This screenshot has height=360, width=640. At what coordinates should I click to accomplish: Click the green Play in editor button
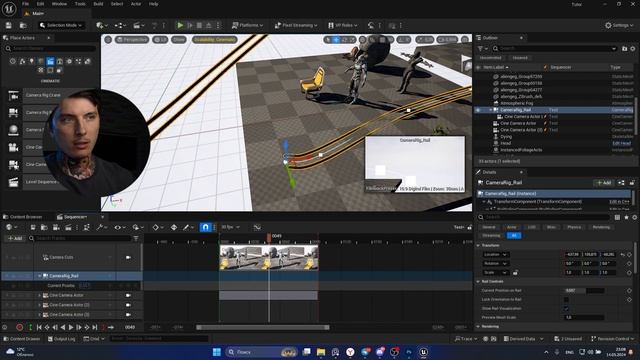click(180, 25)
